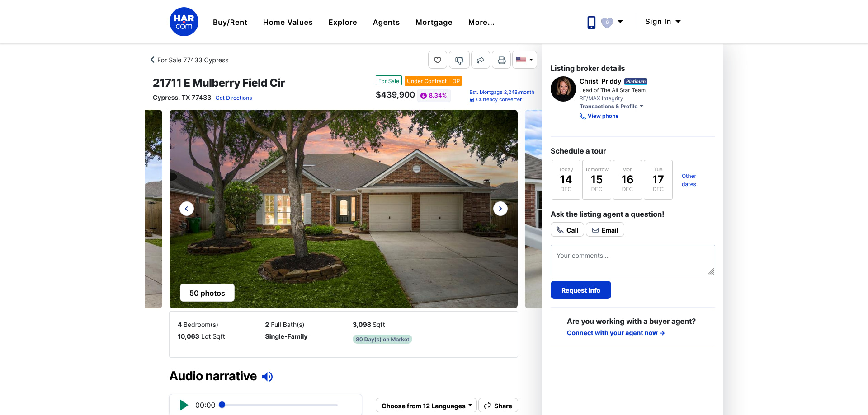Follow the Get Directions link
The width and height of the screenshot is (868, 415).
tap(234, 98)
